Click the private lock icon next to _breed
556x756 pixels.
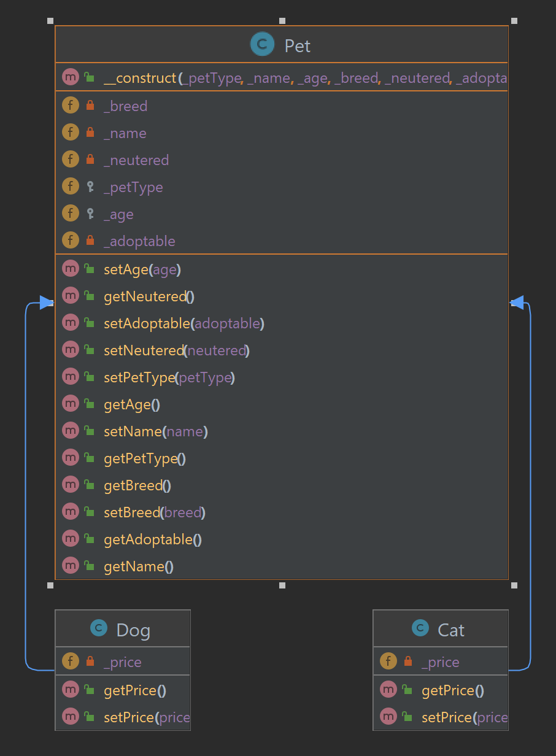pyautogui.click(x=90, y=106)
